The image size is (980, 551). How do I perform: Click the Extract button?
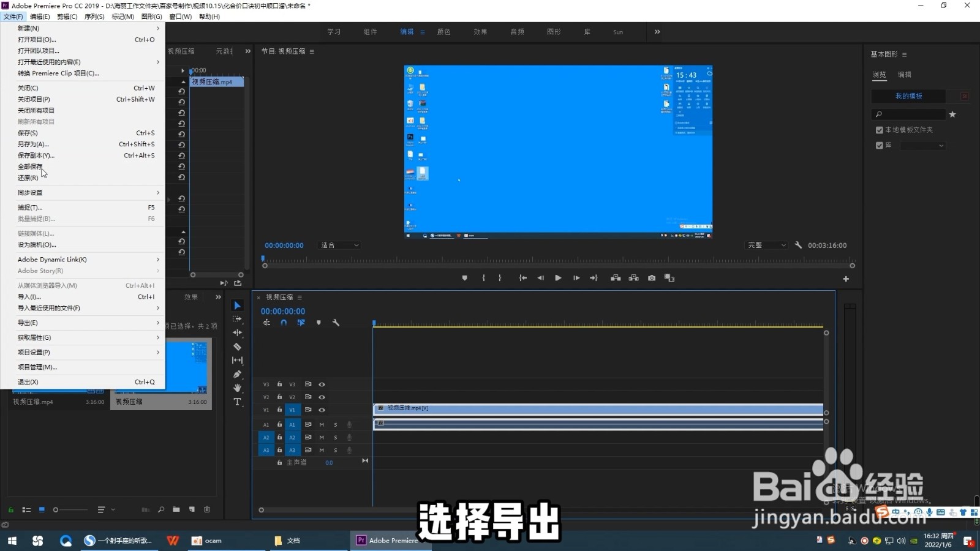634,278
